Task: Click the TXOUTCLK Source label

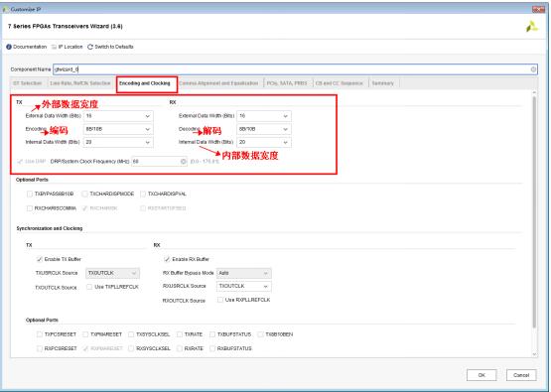Action: coord(56,288)
